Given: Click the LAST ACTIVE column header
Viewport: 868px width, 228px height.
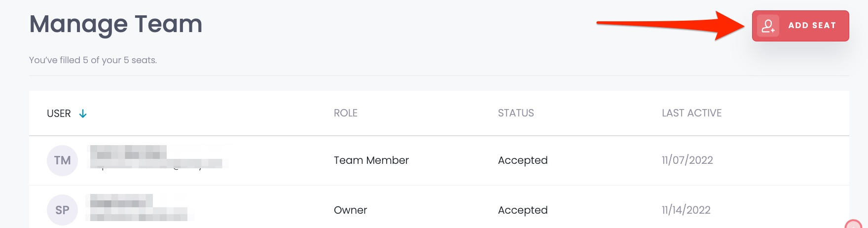Looking at the screenshot, I should (691, 113).
